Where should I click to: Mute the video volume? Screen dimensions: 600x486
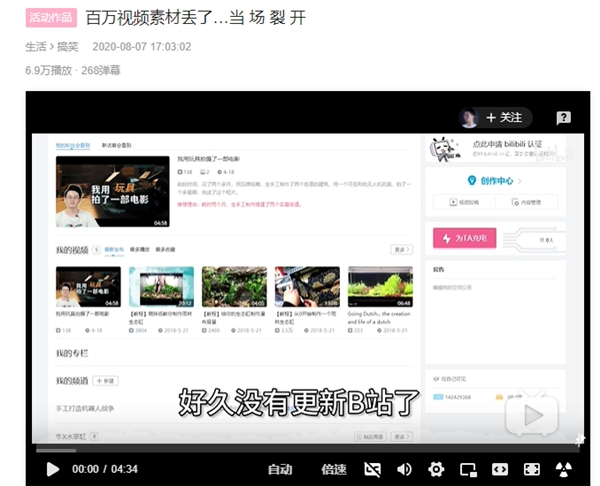point(404,469)
